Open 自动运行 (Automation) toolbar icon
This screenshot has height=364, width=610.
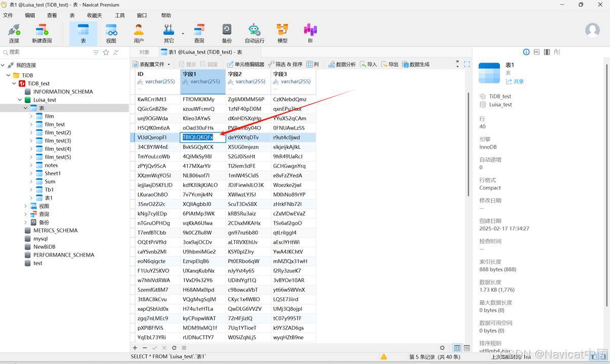[x=255, y=33]
